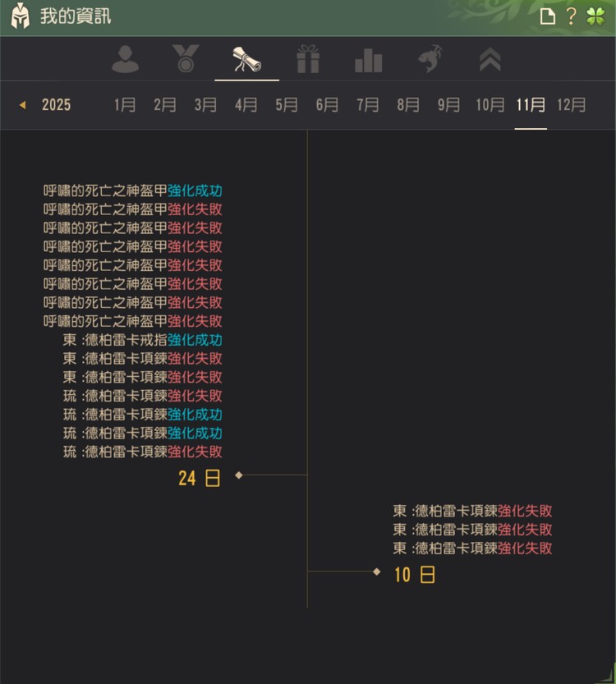Open the medal achievements tab icon
Image resolution: width=616 pixels, height=684 pixels.
pos(186,58)
